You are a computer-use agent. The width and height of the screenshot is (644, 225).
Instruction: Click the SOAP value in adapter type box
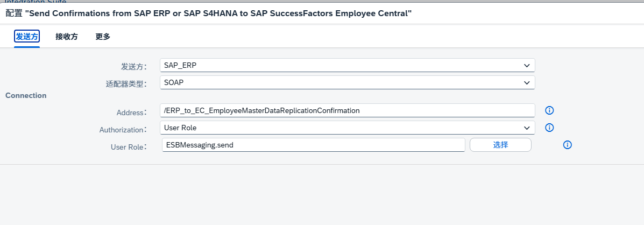click(x=174, y=82)
